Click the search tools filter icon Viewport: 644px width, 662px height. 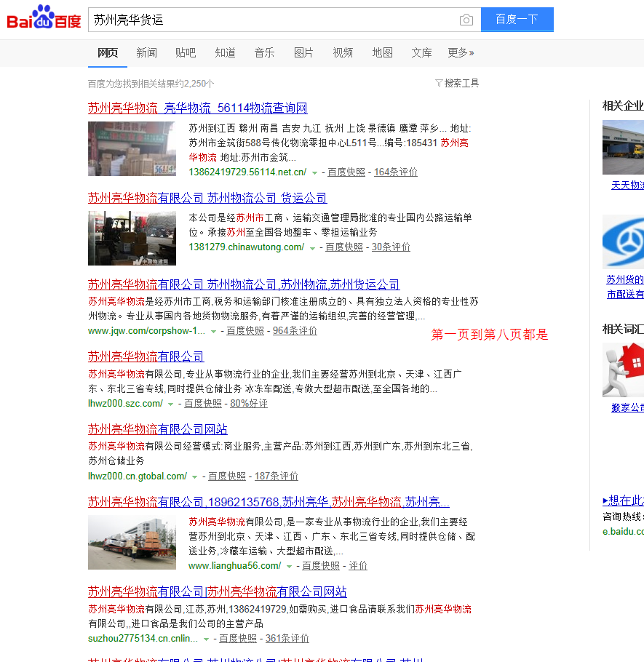coord(439,83)
